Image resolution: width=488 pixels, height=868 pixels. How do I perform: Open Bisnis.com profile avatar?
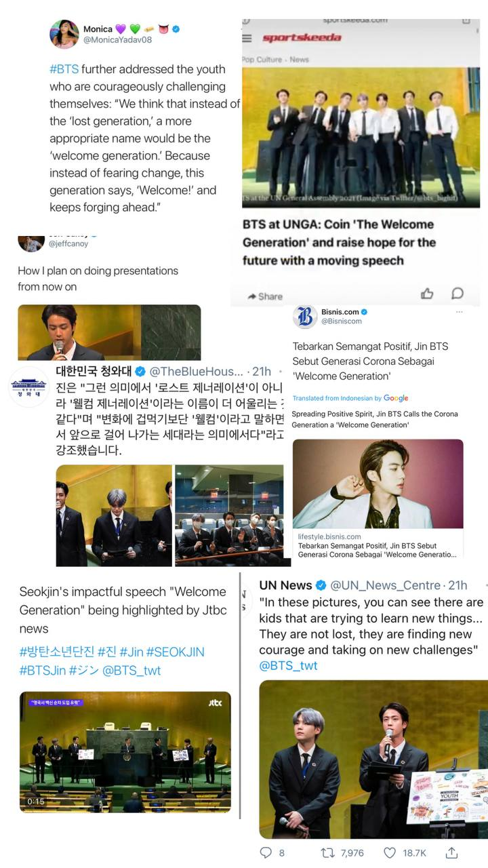point(305,316)
